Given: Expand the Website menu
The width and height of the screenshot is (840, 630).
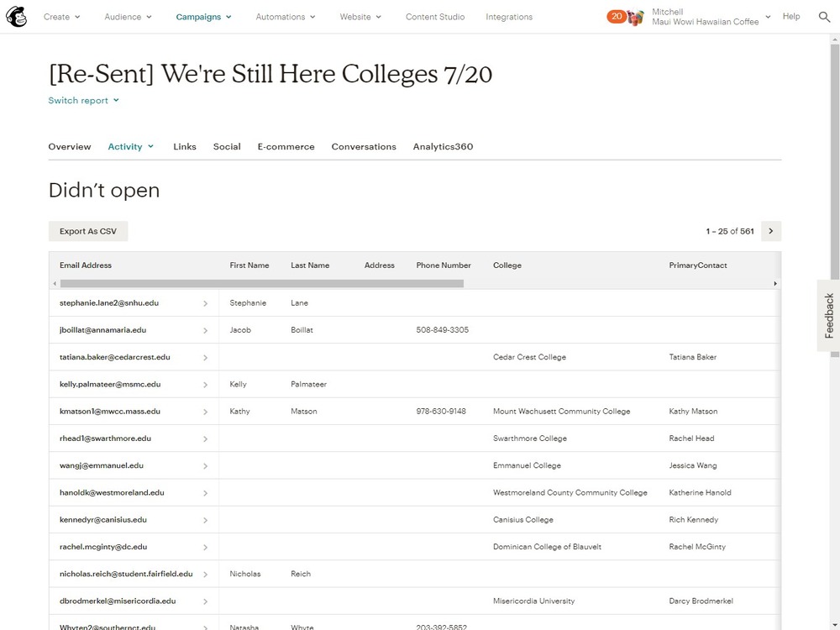Looking at the screenshot, I should point(360,17).
